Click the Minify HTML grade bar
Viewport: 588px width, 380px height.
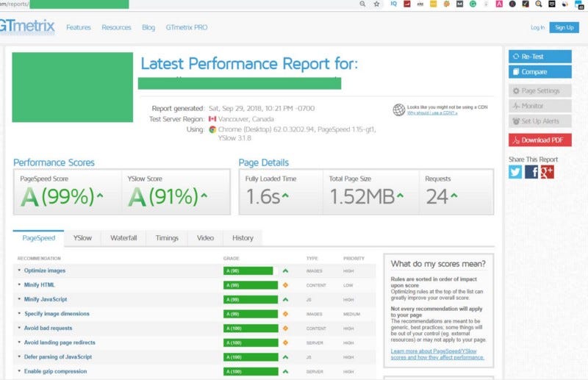251,285
